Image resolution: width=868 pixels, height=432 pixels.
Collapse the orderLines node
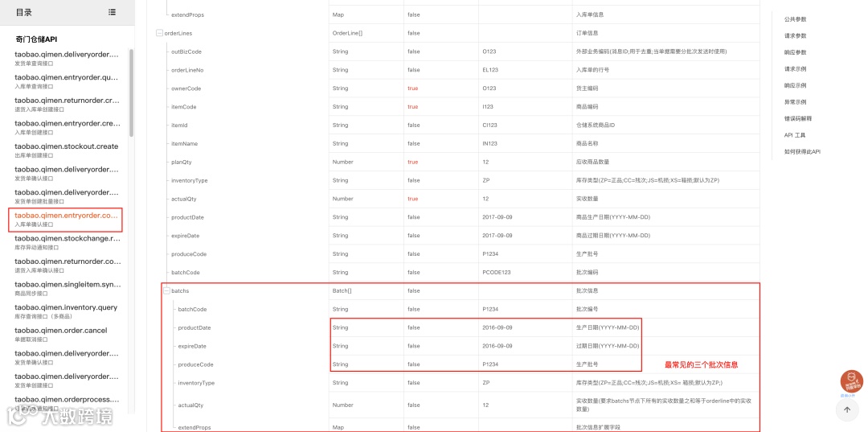click(x=160, y=33)
